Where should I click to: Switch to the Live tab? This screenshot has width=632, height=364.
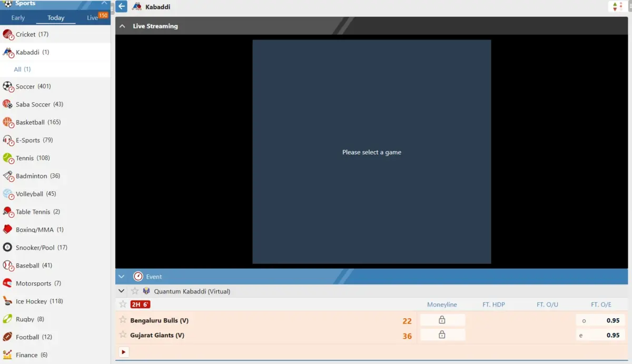(x=93, y=18)
